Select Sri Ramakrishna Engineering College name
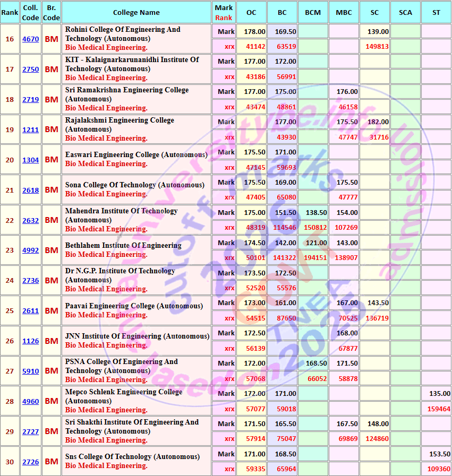 coord(127,94)
